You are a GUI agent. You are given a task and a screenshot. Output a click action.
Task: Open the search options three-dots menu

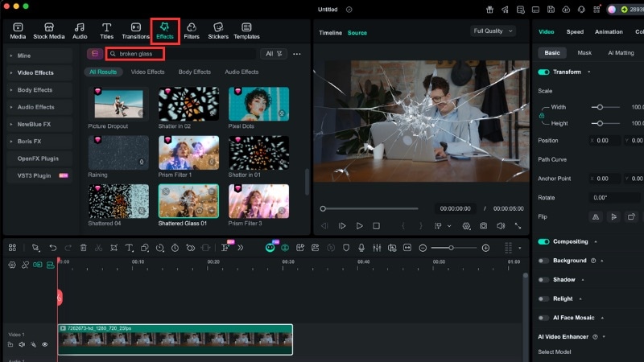pyautogui.click(x=296, y=54)
